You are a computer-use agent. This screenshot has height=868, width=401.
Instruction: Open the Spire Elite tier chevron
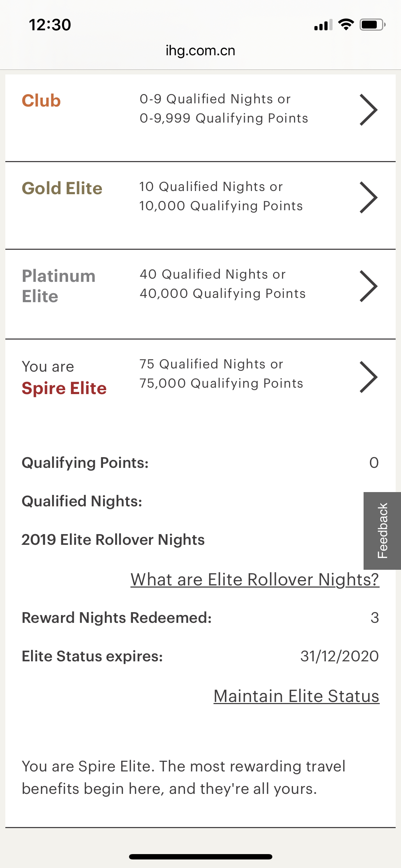point(369,377)
